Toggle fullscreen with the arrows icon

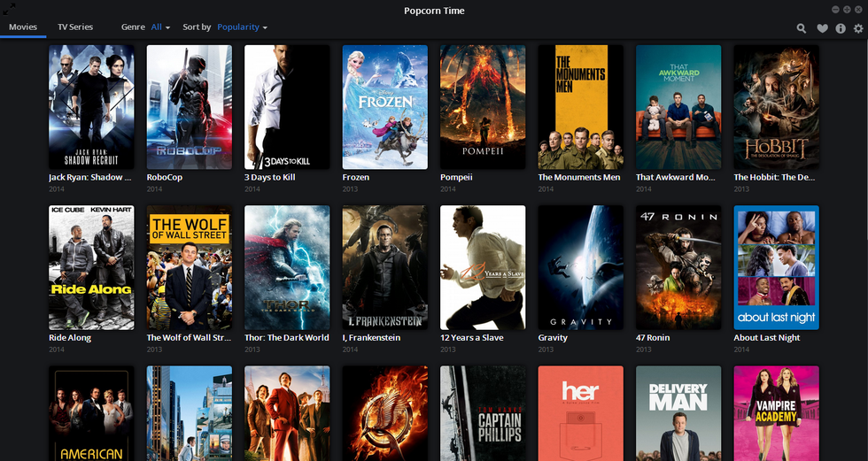10,10
